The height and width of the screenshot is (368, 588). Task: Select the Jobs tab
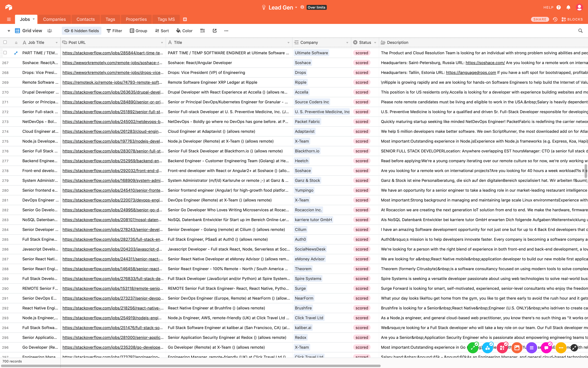[x=25, y=19]
